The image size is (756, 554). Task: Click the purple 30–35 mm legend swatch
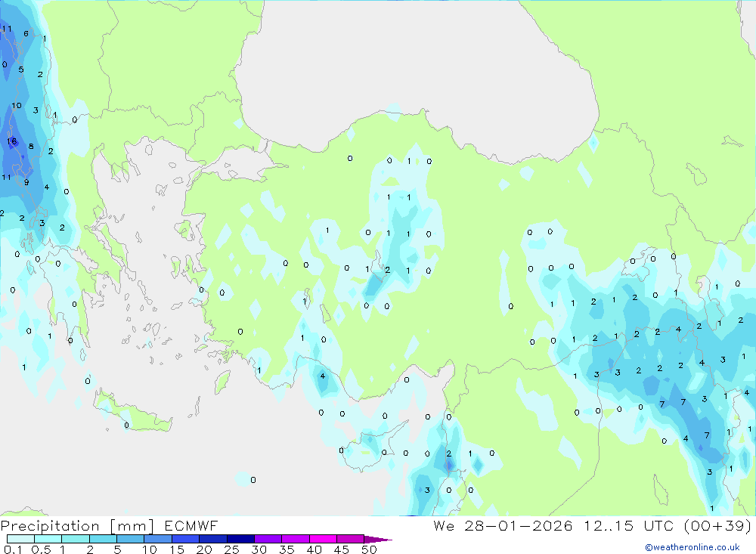pos(268,539)
